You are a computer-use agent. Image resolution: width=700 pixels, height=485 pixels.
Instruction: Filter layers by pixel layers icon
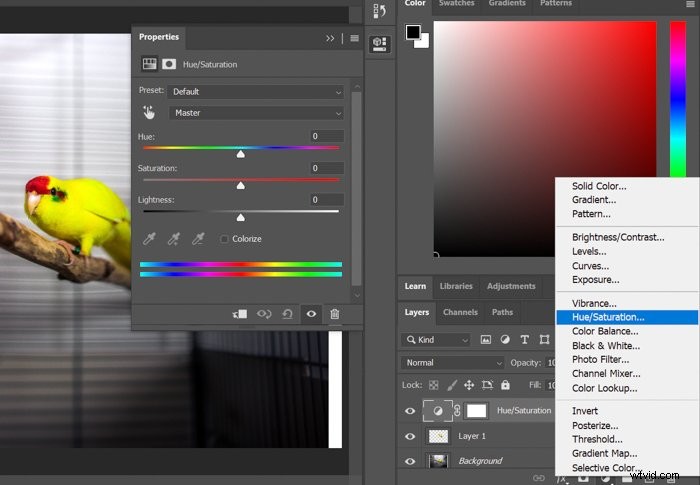coord(486,340)
